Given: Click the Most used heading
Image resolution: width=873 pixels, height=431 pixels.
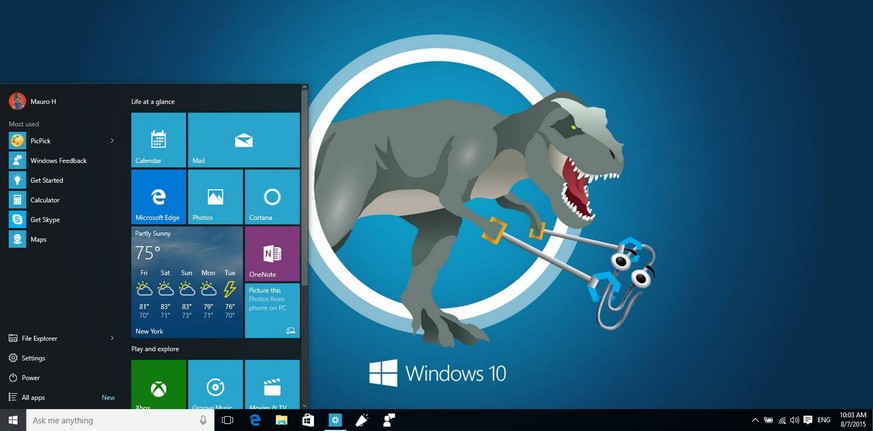Looking at the screenshot, I should pos(24,124).
